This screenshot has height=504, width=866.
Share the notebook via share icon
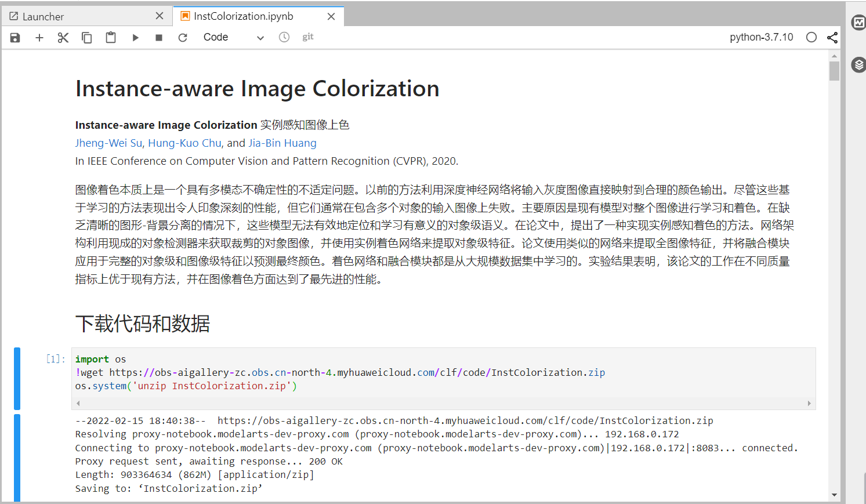[x=832, y=38]
